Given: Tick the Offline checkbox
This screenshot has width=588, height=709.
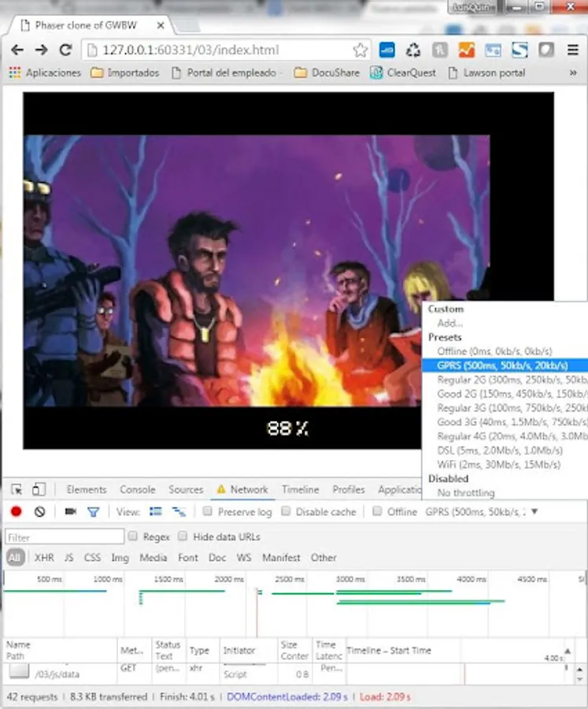Looking at the screenshot, I should 377,511.
